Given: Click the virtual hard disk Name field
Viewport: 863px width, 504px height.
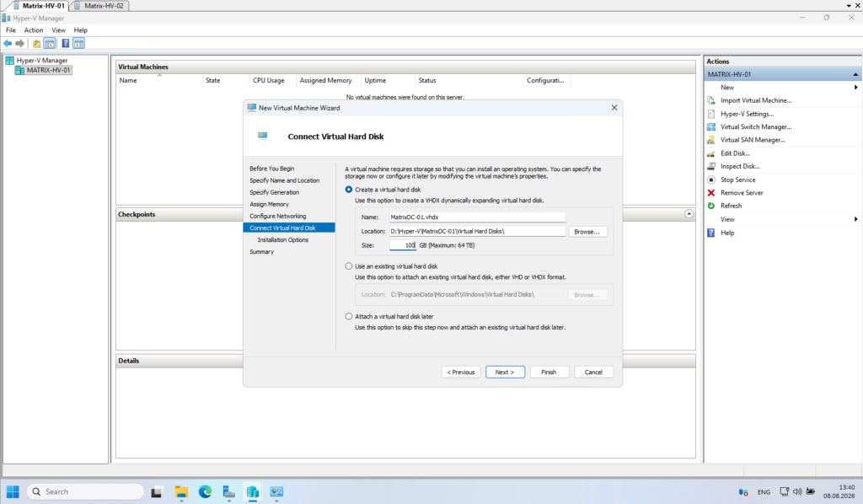Looking at the screenshot, I should click(x=477, y=217).
